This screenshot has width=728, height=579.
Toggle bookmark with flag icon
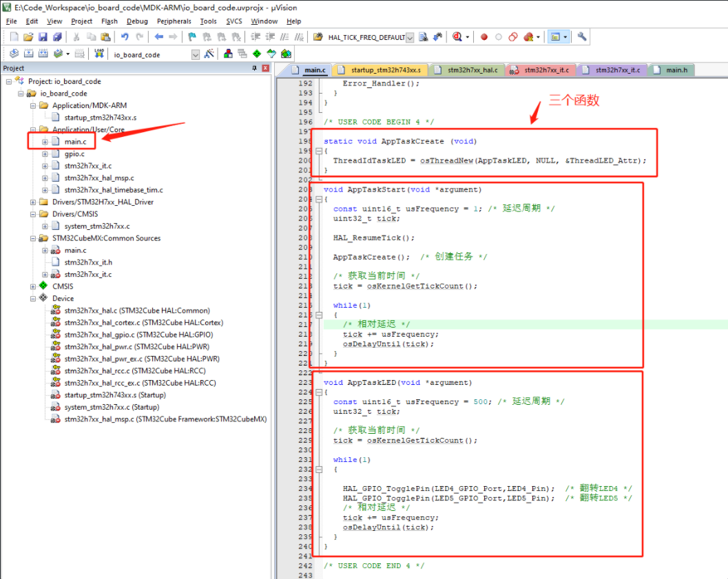point(190,36)
